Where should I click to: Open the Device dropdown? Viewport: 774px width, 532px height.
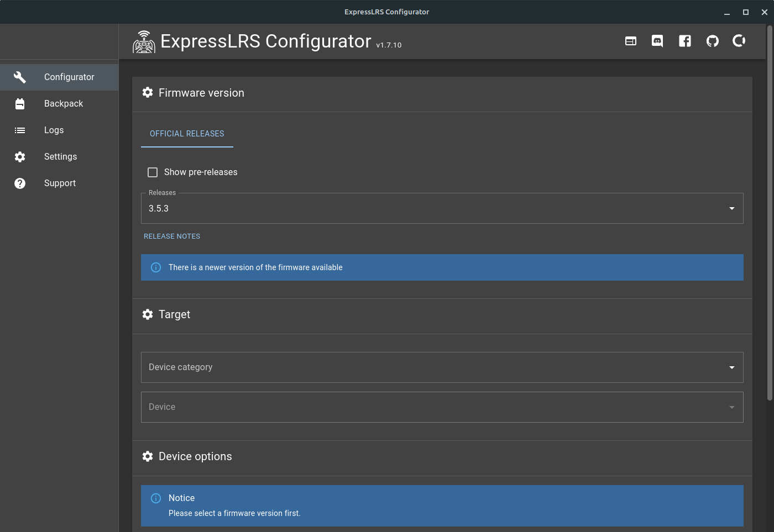tap(442, 407)
